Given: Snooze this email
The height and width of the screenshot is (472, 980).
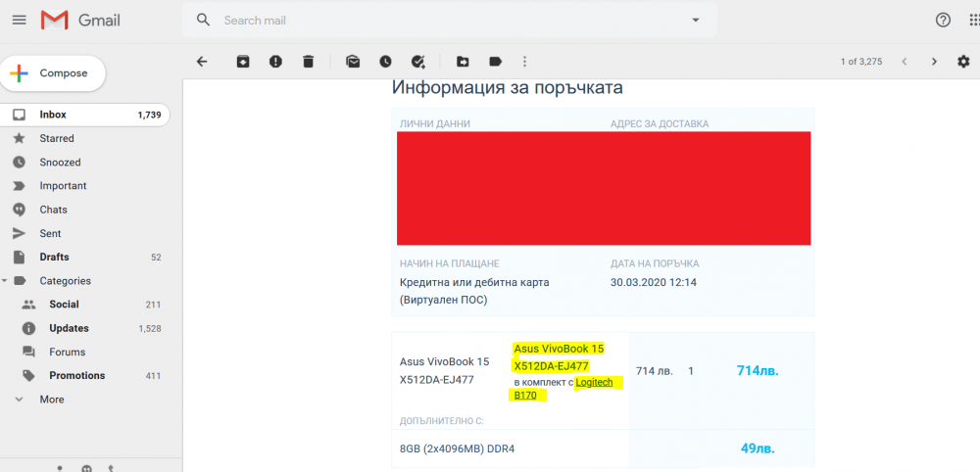Looking at the screenshot, I should click(385, 62).
